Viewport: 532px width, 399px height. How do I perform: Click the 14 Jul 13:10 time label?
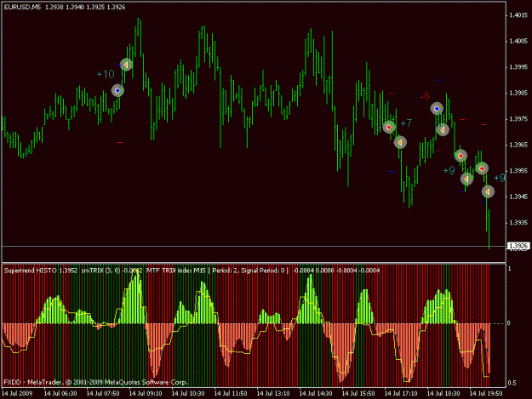coord(273,393)
